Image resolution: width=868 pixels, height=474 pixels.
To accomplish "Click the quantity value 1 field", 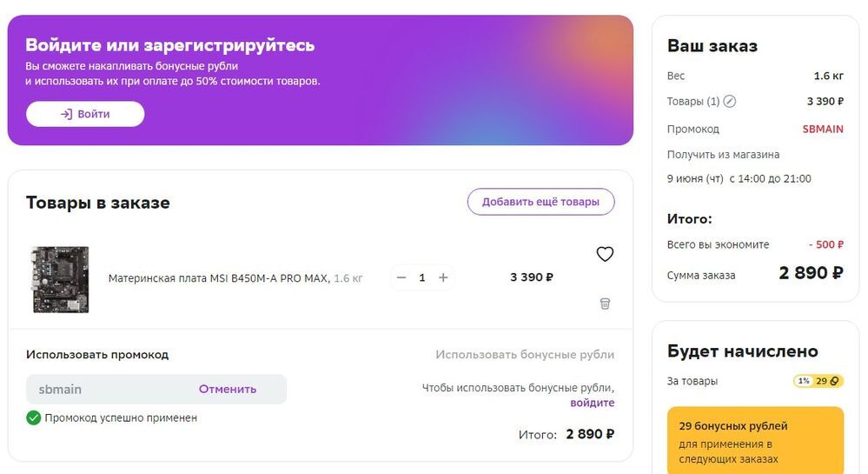I will (x=422, y=277).
